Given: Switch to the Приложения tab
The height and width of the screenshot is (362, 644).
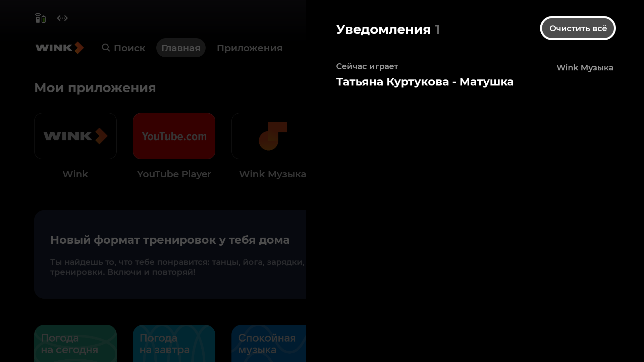Looking at the screenshot, I should [249, 48].
